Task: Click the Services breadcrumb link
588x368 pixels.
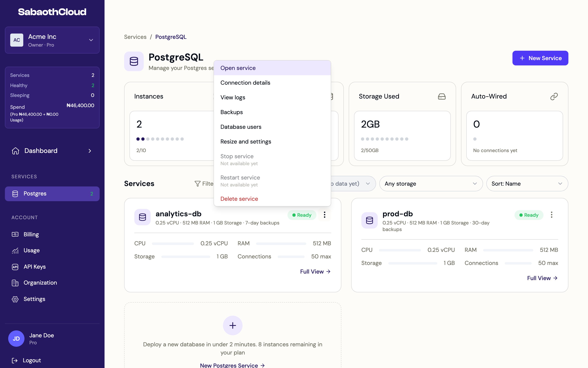Action: tap(135, 37)
